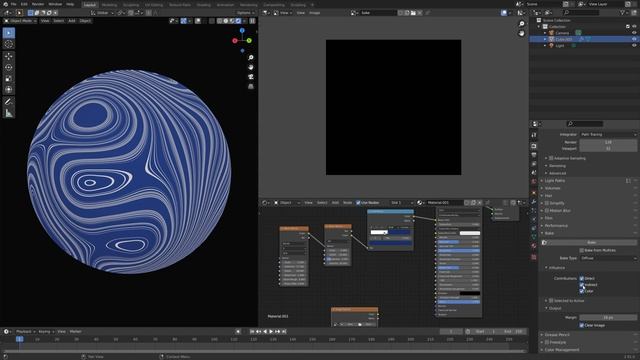Click the play animation button in timeline
Image resolution: width=640 pixels, height=360 pixels.
(x=271, y=331)
